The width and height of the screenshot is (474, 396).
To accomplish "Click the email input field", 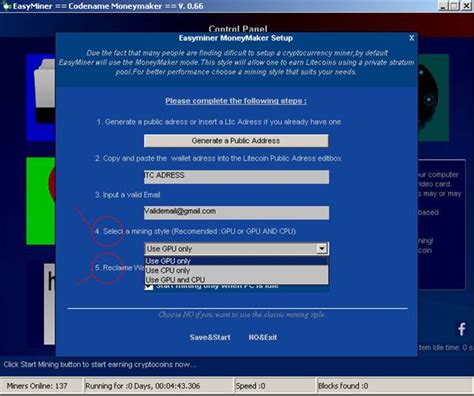I will 236,213.
